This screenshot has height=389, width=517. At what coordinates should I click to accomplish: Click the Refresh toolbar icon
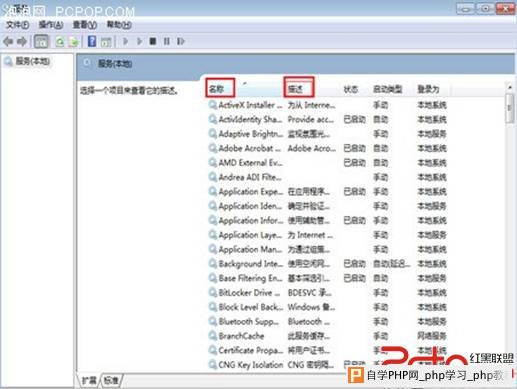(60, 42)
